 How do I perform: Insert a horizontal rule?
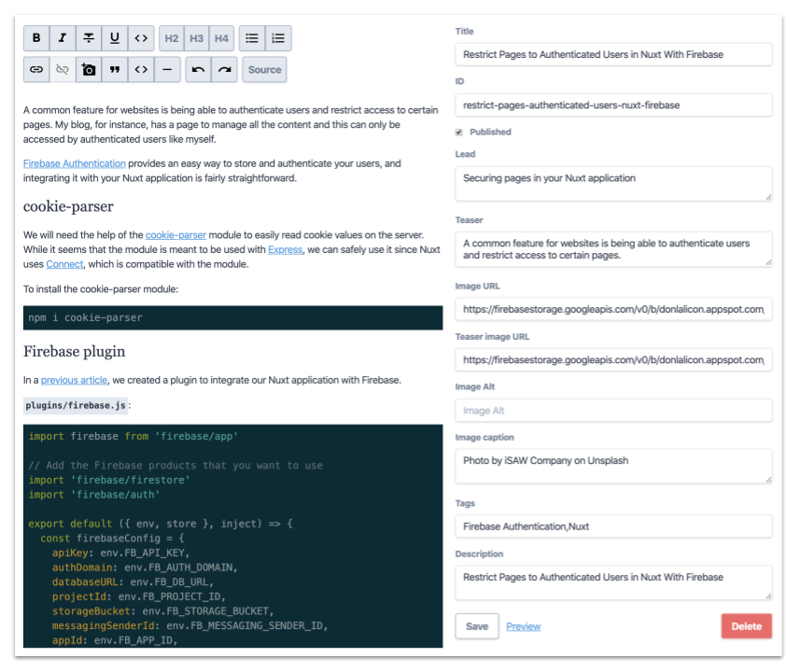pos(167,69)
